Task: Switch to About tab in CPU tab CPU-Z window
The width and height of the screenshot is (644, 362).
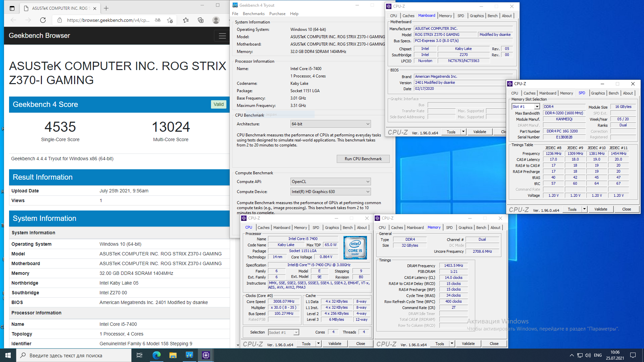Action: [362, 228]
